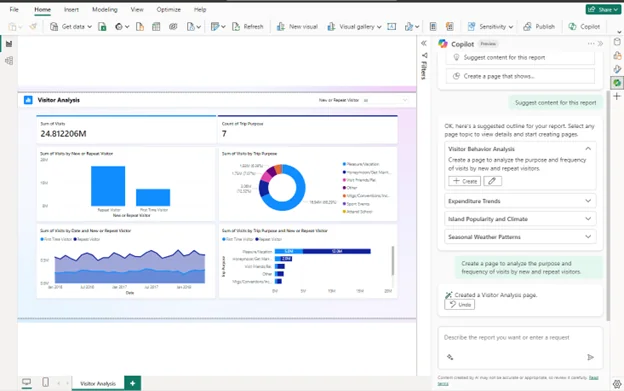Switch to mobile layout icon
The image size is (624, 391).
45,383
